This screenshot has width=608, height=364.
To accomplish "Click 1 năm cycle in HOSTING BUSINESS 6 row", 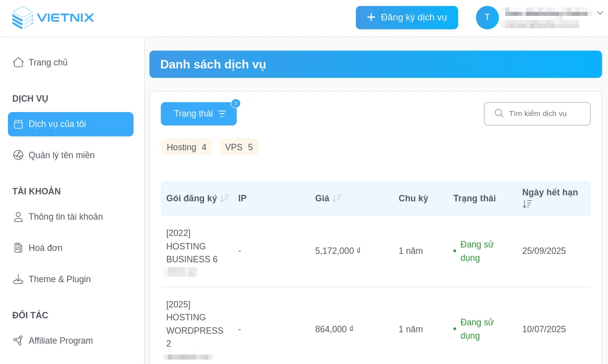I will [x=411, y=251].
